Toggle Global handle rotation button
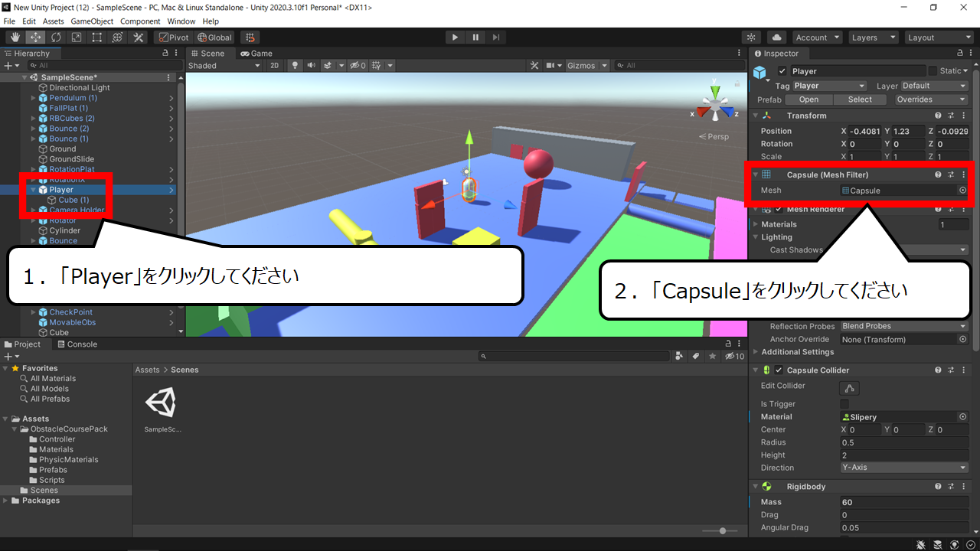980x551 pixels. click(214, 37)
